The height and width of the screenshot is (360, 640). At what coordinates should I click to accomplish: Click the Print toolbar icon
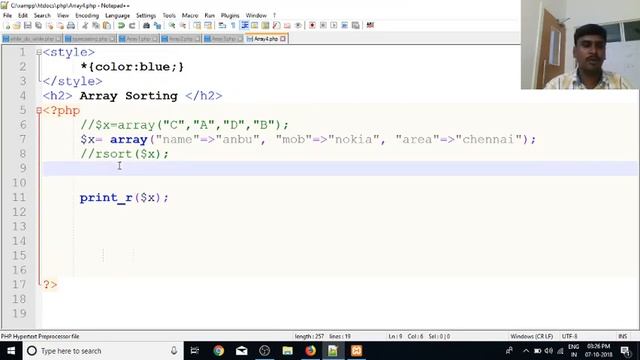click(71, 26)
